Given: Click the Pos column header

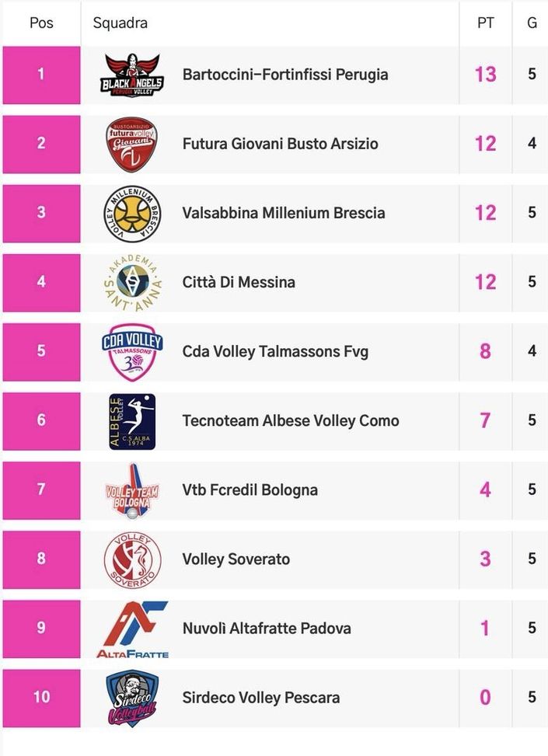Looking at the screenshot, I should (41, 23).
